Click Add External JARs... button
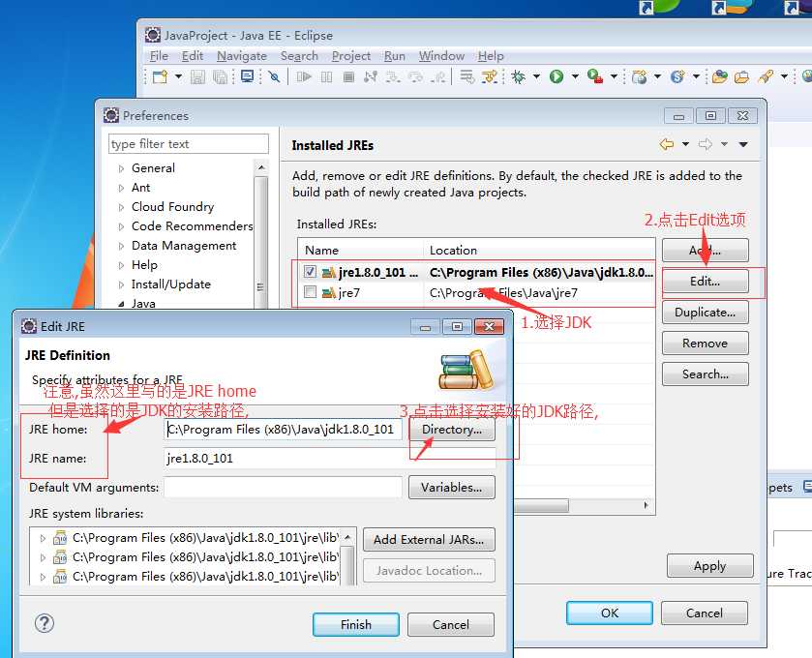This screenshot has height=658, width=812. pyautogui.click(x=429, y=539)
